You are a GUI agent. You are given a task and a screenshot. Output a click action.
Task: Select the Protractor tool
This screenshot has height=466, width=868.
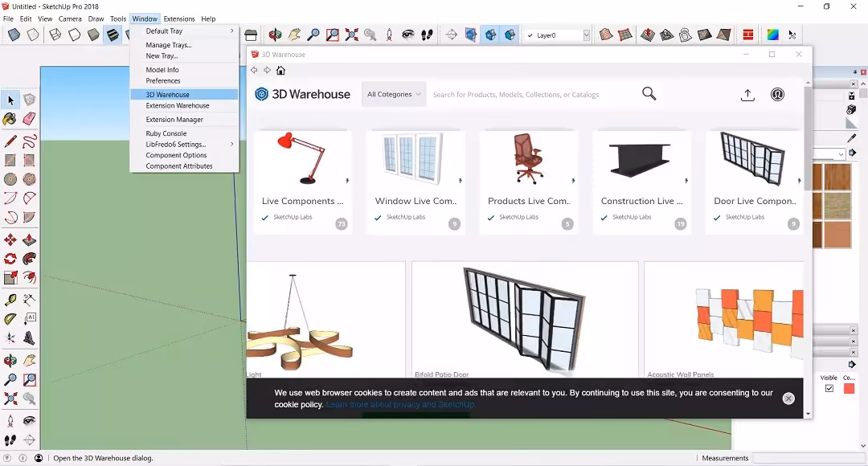(x=10, y=319)
